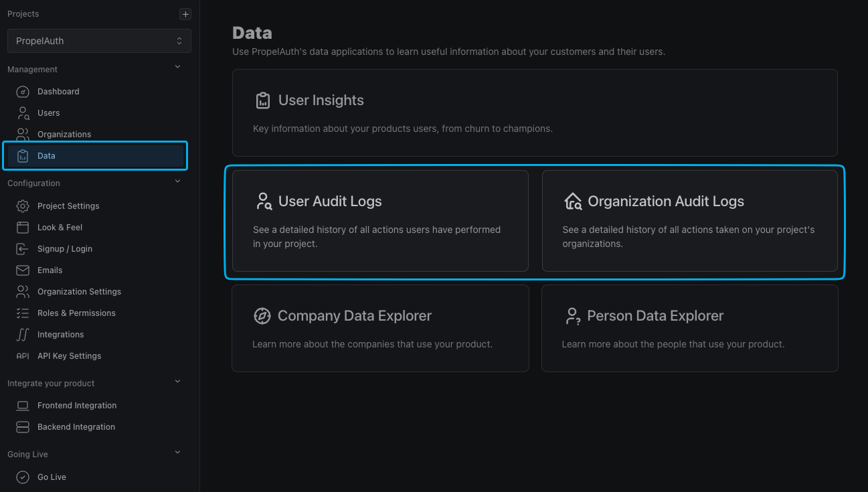The width and height of the screenshot is (868, 492).
Task: Click the Roles & Permissions checklist icon
Action: [x=23, y=313]
